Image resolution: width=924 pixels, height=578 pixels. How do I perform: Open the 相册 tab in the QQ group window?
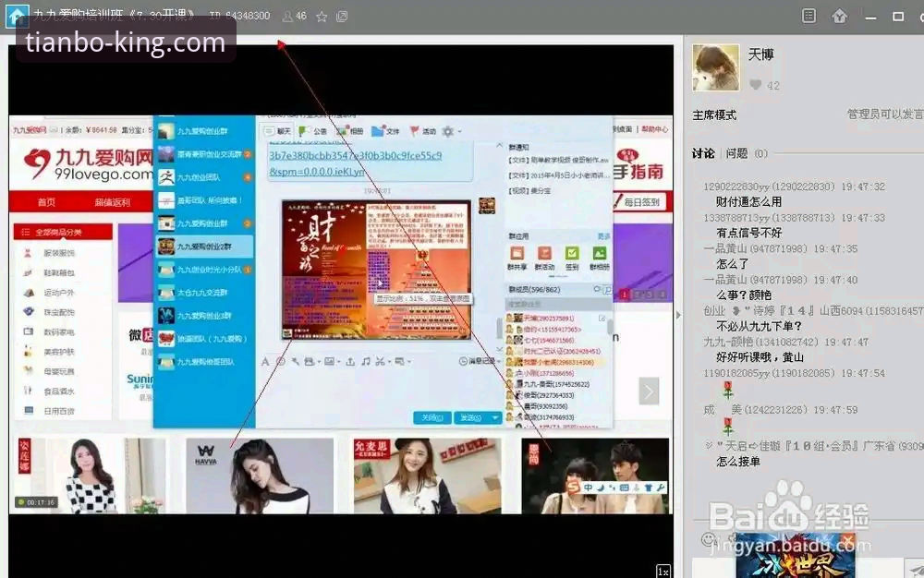coord(350,131)
